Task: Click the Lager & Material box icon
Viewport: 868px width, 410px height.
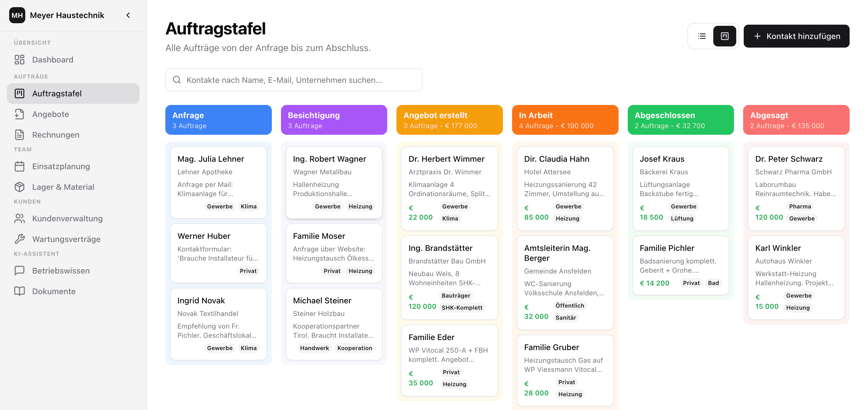Action: click(x=20, y=187)
